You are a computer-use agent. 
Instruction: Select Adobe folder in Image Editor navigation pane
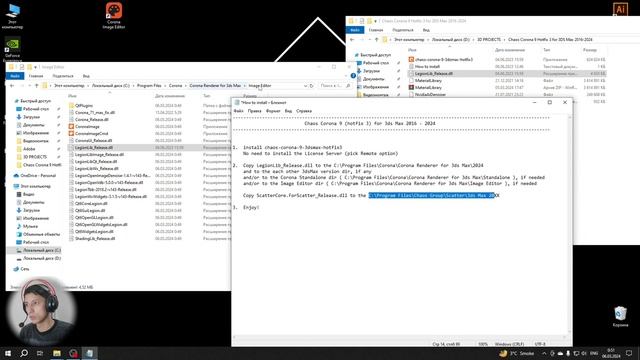pyautogui.click(x=29, y=149)
